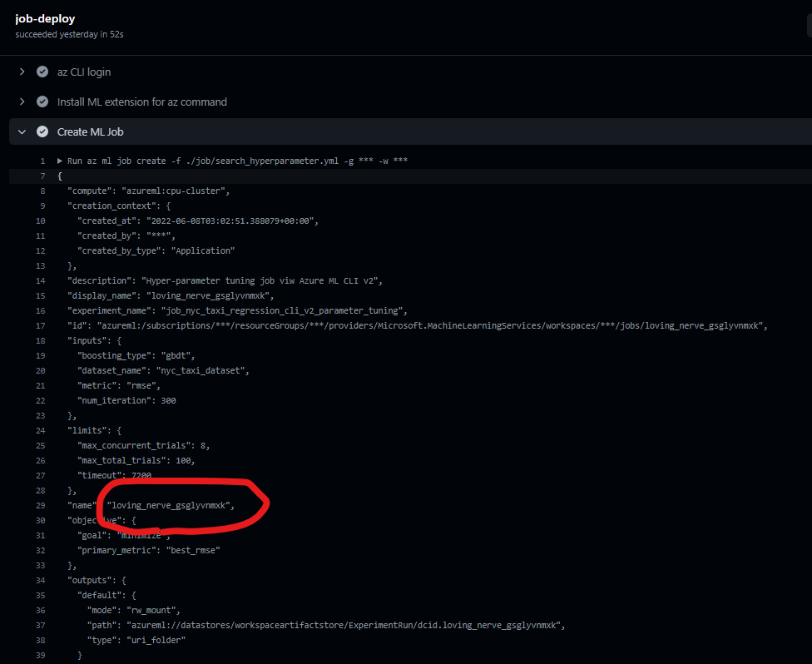
Task: Click the "path" azureml://datastores line
Action: point(326,626)
